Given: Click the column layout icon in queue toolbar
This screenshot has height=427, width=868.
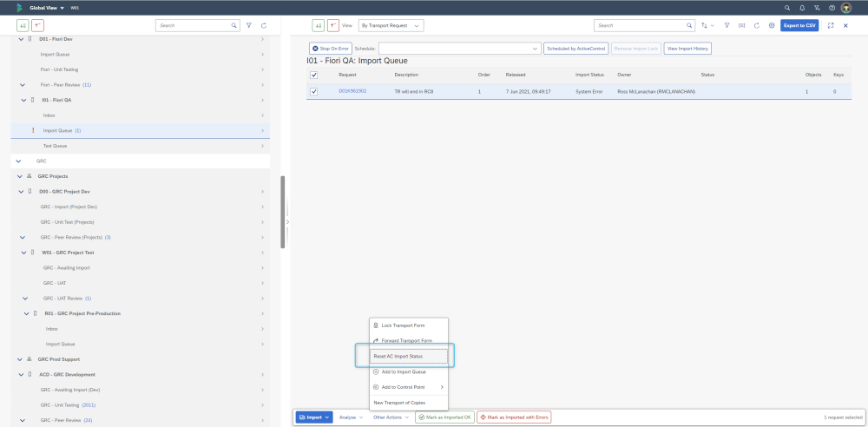Looking at the screenshot, I should 742,25.
